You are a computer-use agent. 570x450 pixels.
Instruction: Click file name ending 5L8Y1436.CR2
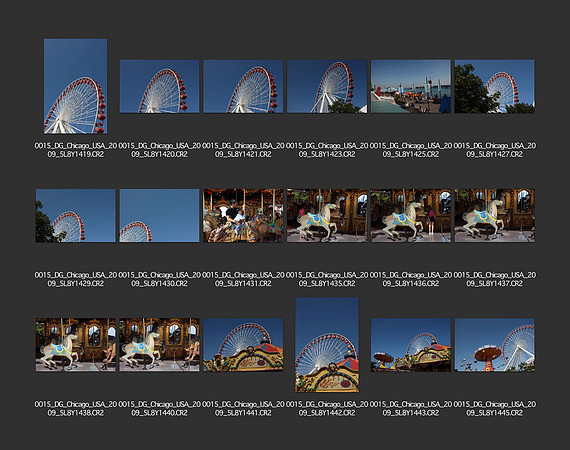point(411,279)
